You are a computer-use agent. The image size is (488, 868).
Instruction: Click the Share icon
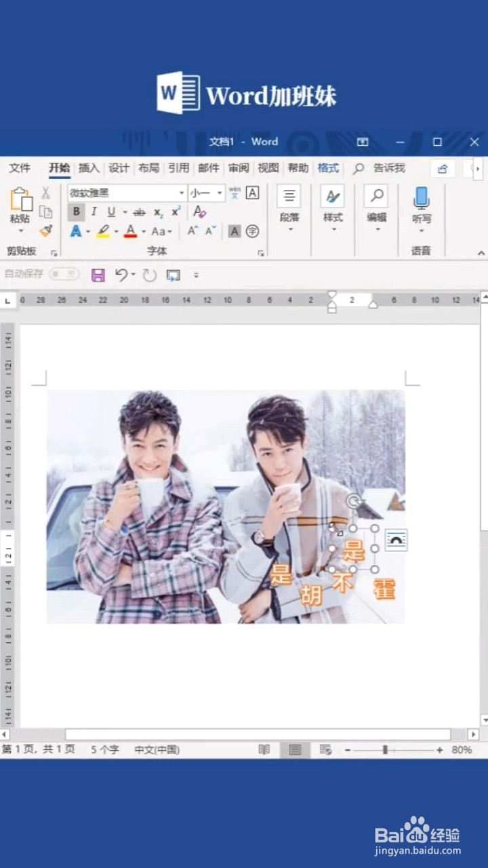(x=443, y=168)
